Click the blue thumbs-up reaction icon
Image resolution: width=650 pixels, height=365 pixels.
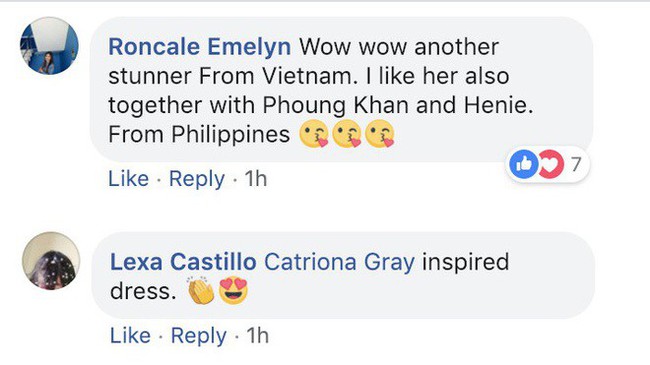[x=524, y=164]
